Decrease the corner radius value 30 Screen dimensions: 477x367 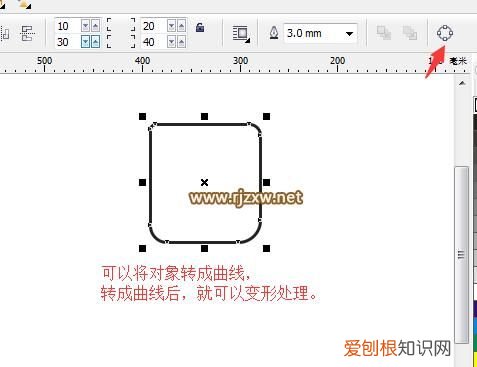pos(86,42)
